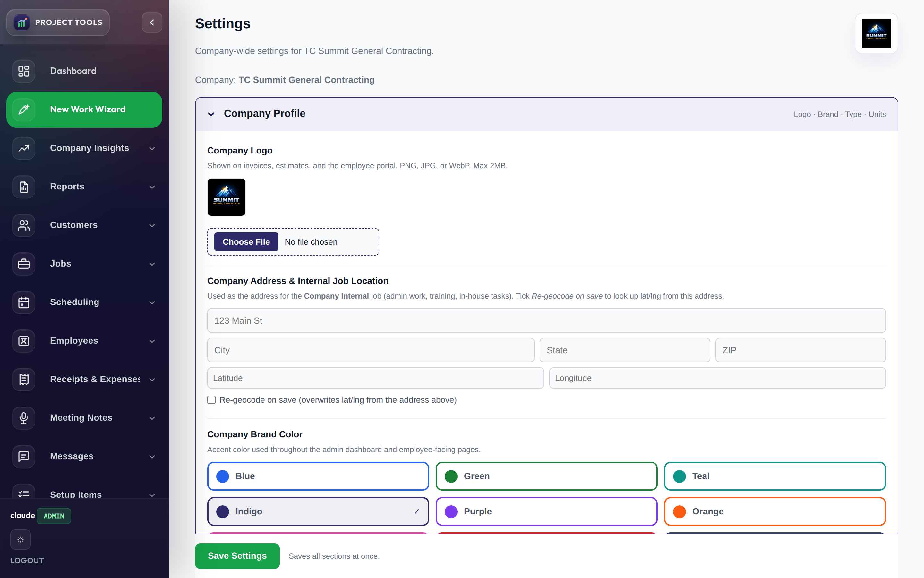The image size is (924, 578).
Task: Expand Reports submenu chevron
Action: [x=152, y=187]
